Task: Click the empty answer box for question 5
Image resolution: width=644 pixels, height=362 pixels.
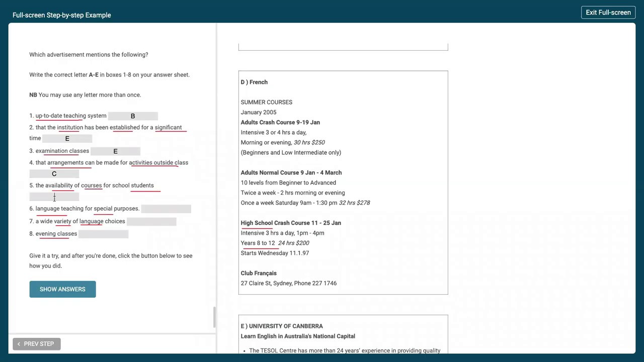Action: (x=54, y=197)
